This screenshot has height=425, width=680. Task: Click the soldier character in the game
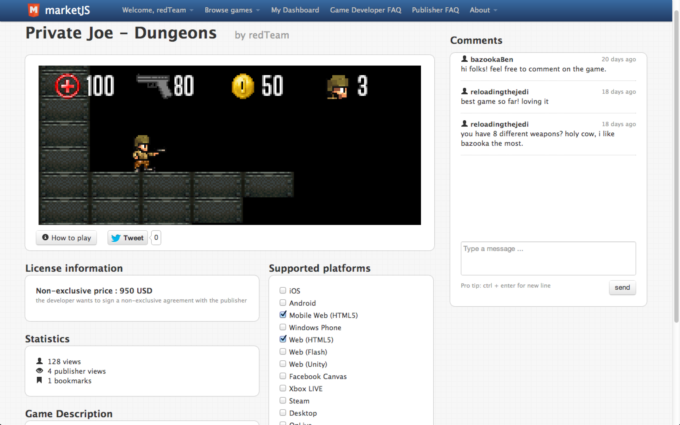coord(146,153)
